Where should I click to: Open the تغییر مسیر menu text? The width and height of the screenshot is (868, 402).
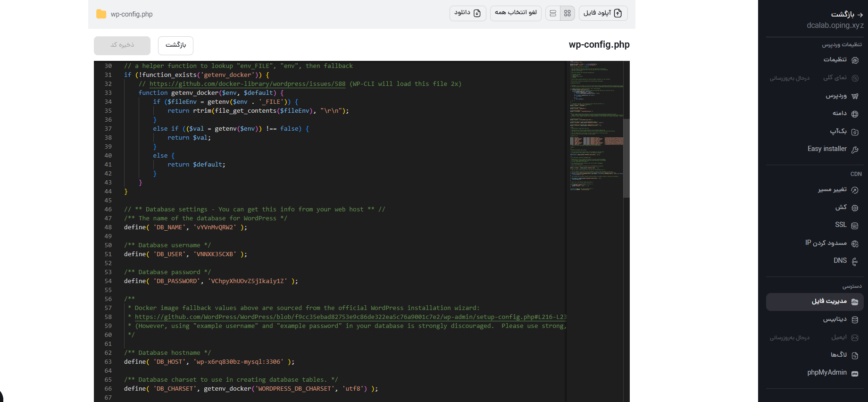(x=832, y=190)
